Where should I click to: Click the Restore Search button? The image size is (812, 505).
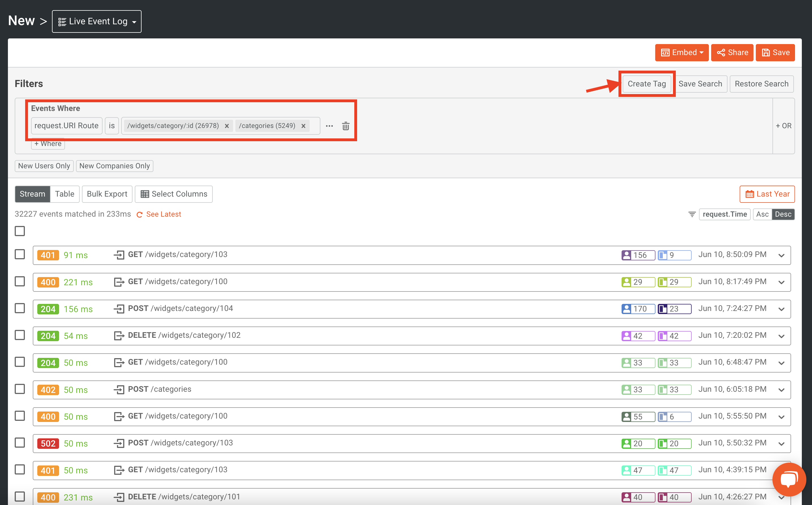tap(761, 84)
